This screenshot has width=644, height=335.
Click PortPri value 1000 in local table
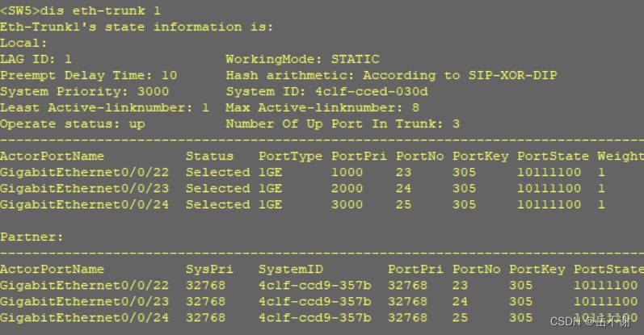click(347, 173)
